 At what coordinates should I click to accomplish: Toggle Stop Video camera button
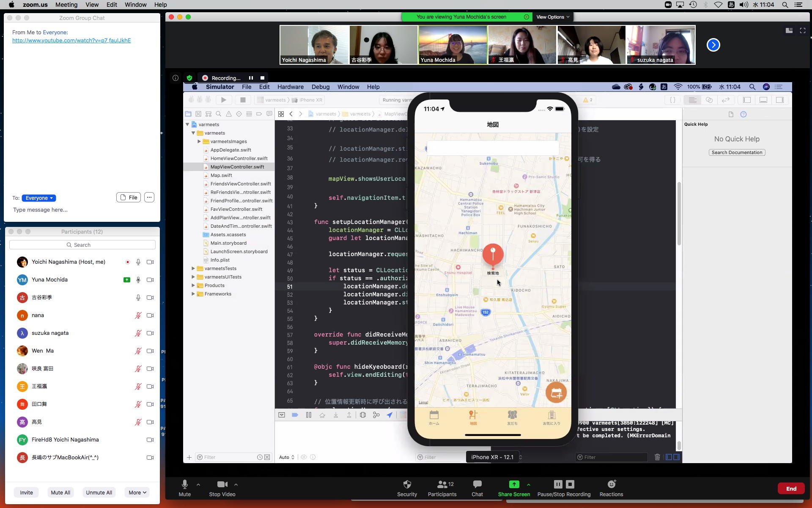tap(222, 484)
